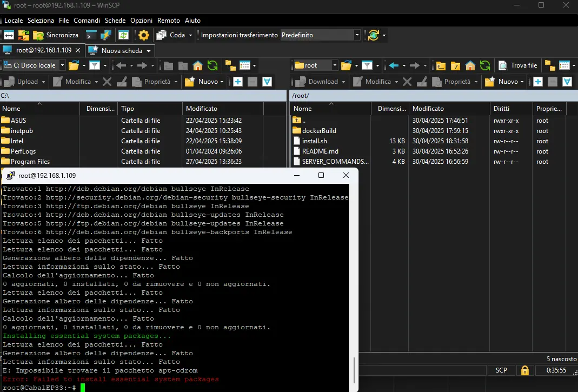The image size is (578, 392).
Task: Click the Coda queue button
Action: coord(171,35)
